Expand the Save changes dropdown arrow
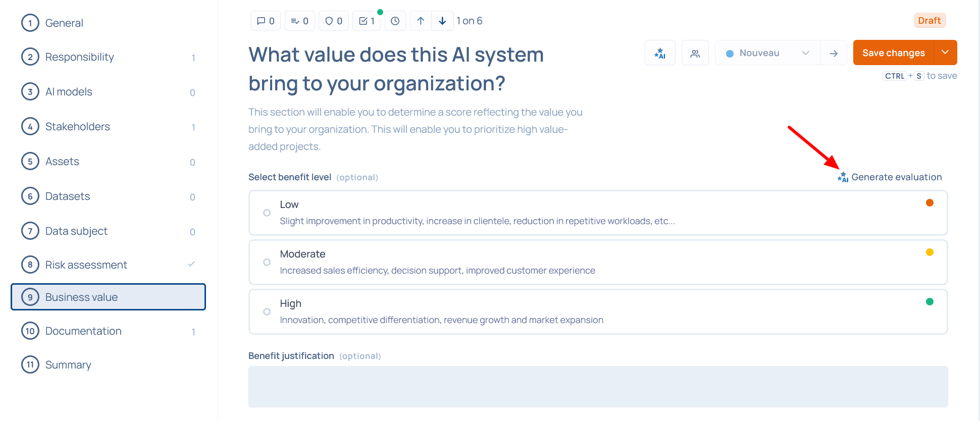This screenshot has height=421, width=980. 945,52
